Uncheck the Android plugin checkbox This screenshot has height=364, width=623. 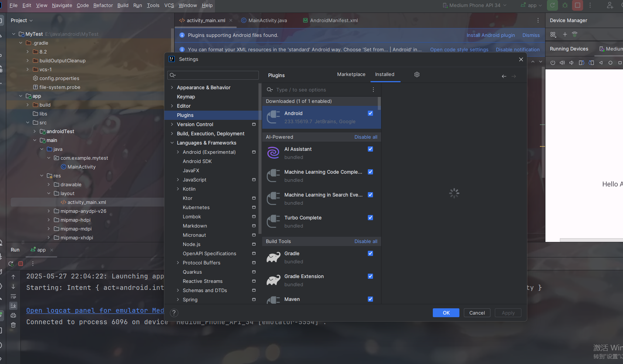tap(370, 113)
